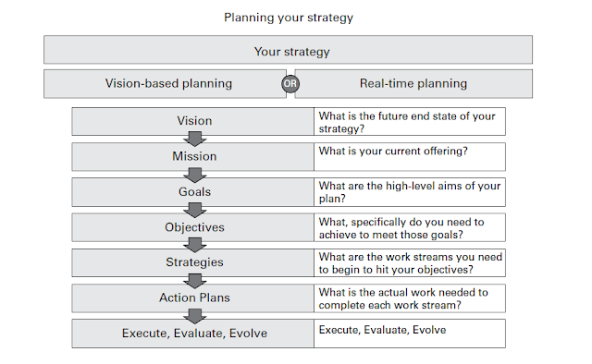
Task: Select the Vision-based planning box
Action: (165, 84)
